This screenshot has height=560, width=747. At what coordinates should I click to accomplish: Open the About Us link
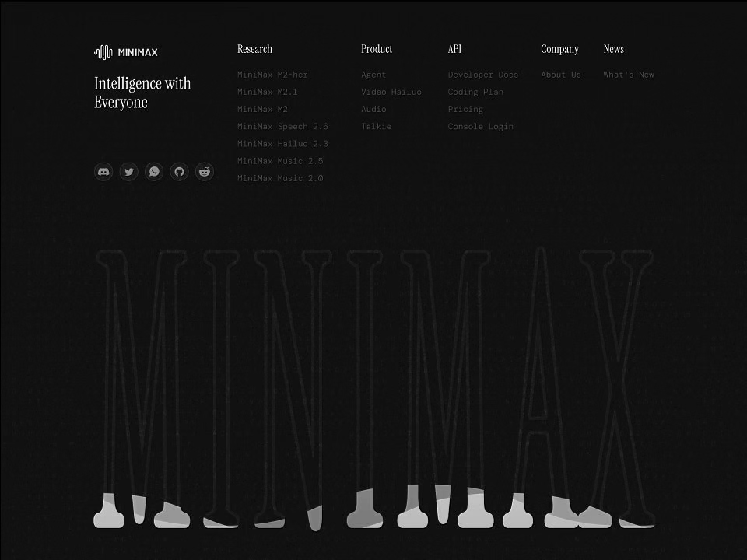[x=561, y=75]
